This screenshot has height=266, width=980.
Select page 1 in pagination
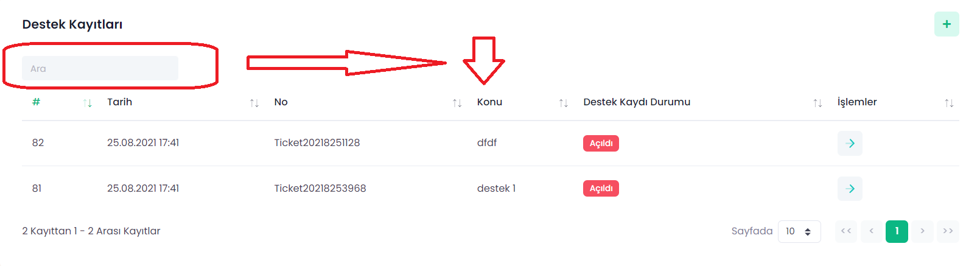click(897, 231)
